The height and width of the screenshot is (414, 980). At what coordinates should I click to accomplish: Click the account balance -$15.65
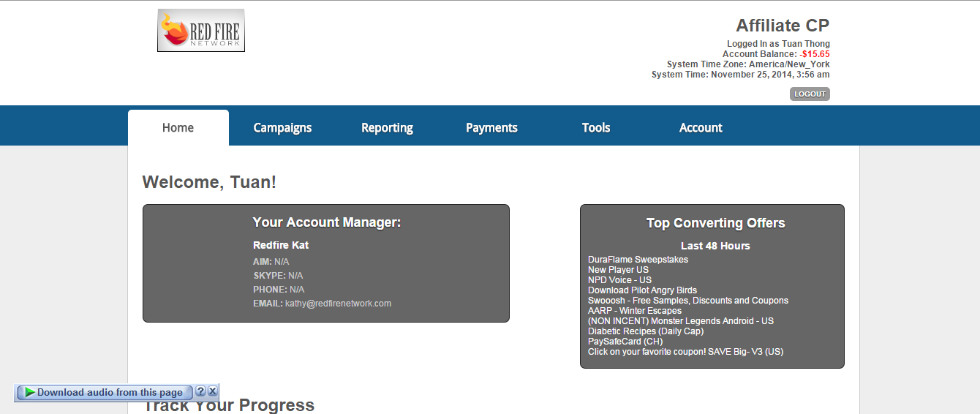pyautogui.click(x=814, y=54)
